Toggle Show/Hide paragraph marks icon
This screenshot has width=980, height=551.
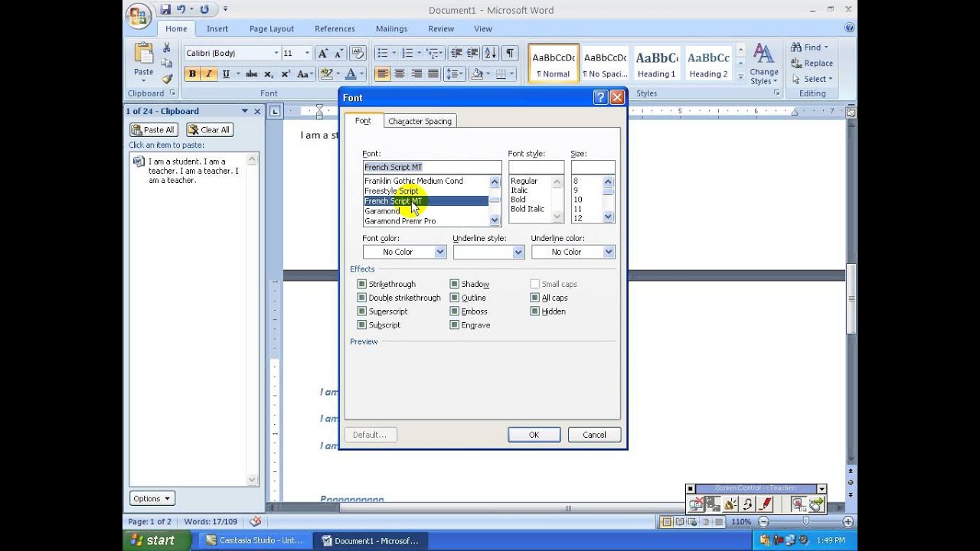(509, 53)
